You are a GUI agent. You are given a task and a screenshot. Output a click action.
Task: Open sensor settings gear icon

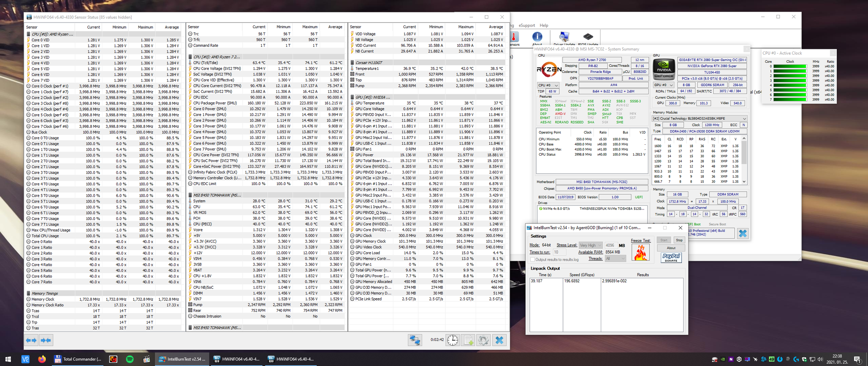[483, 340]
